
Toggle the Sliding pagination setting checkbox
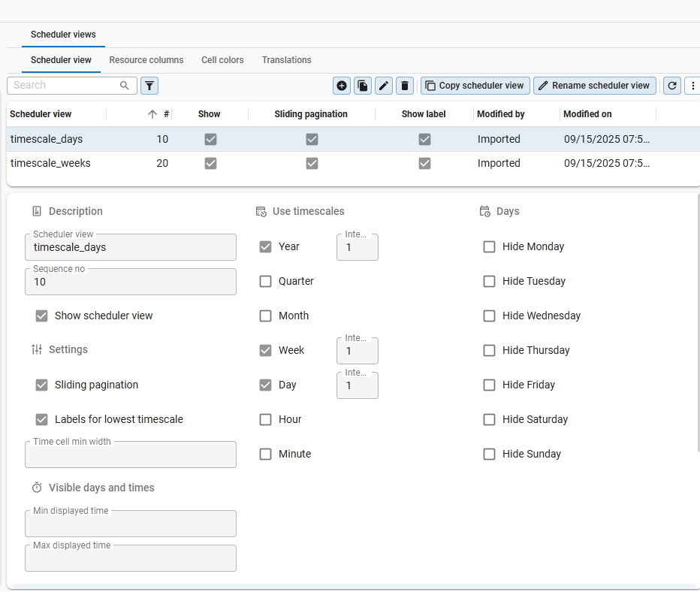pyautogui.click(x=42, y=385)
